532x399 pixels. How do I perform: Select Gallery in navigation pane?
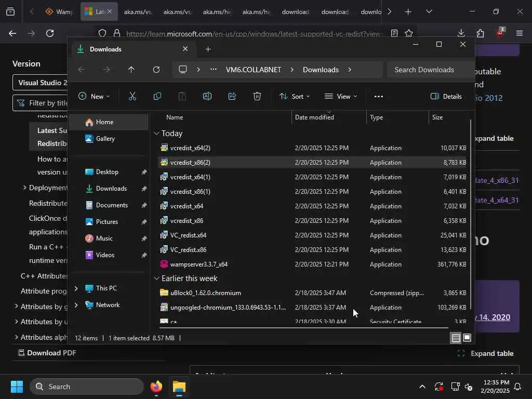click(x=109, y=138)
